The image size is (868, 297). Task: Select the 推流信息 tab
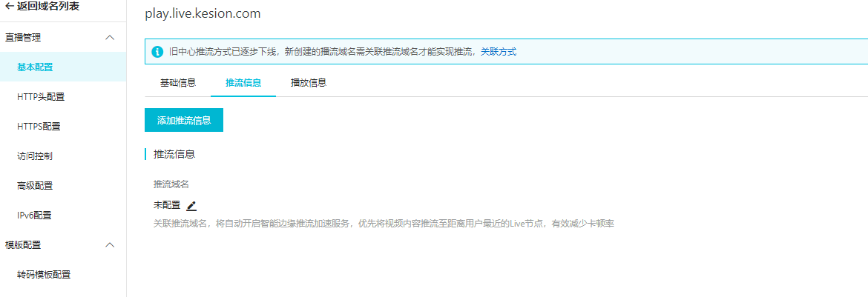click(x=243, y=83)
